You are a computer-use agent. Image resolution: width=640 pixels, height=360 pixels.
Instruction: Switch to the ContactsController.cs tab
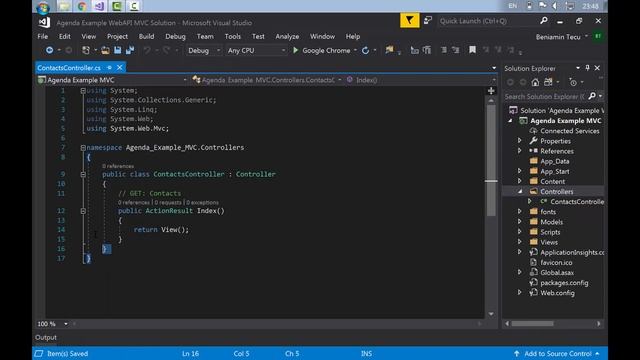pos(69,68)
